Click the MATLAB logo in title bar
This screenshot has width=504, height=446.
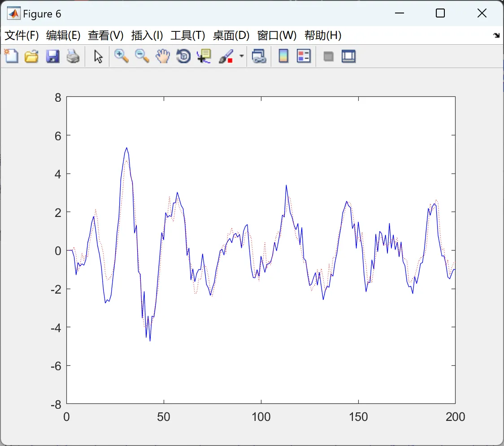[x=13, y=13]
